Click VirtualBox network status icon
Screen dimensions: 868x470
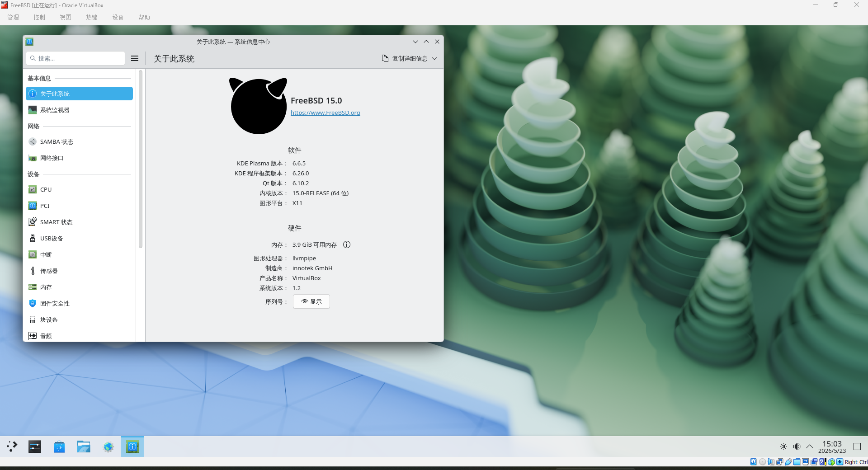(x=779, y=462)
